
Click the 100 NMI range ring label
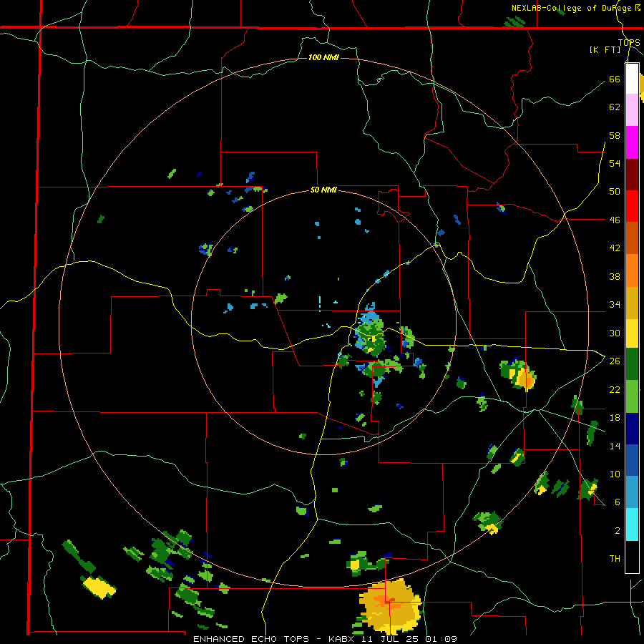pyautogui.click(x=323, y=57)
